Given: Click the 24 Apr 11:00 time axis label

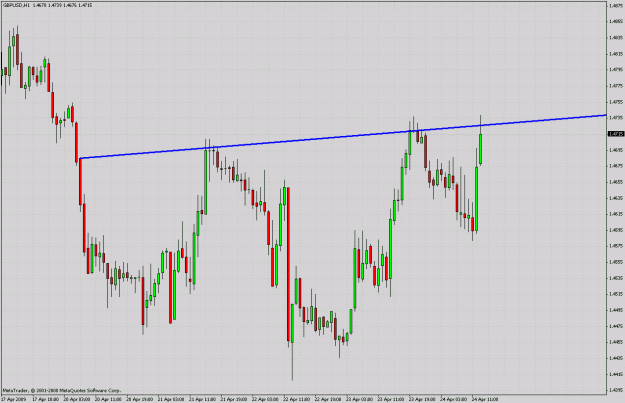Looking at the screenshot, I should tap(485, 399).
